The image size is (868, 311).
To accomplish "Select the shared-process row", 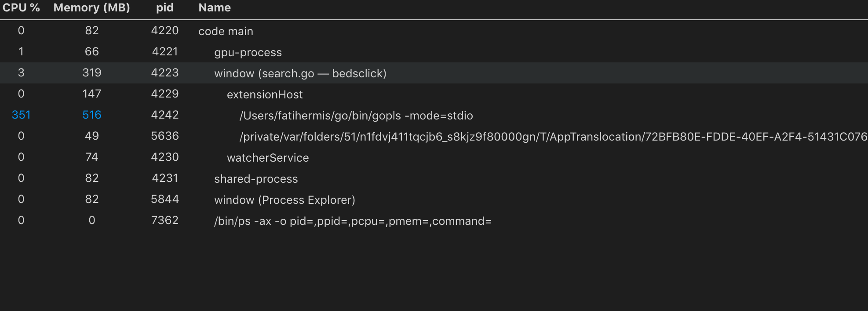I will point(256,179).
